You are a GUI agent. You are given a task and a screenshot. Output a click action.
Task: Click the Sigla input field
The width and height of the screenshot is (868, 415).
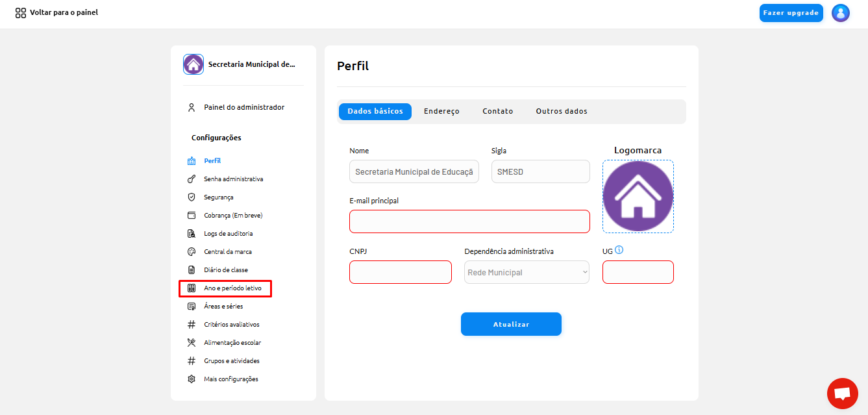541,171
